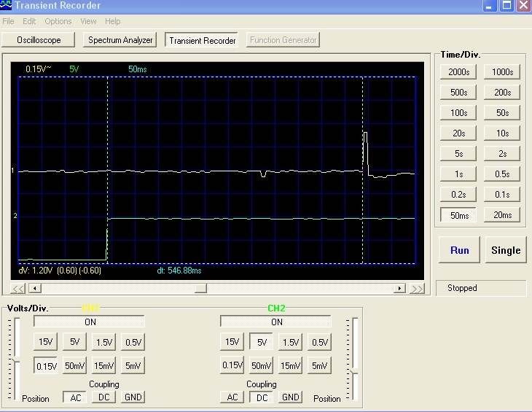Image resolution: width=532 pixels, height=412 pixels.
Task: Select the 50ms Time/Div button
Action: (x=458, y=215)
